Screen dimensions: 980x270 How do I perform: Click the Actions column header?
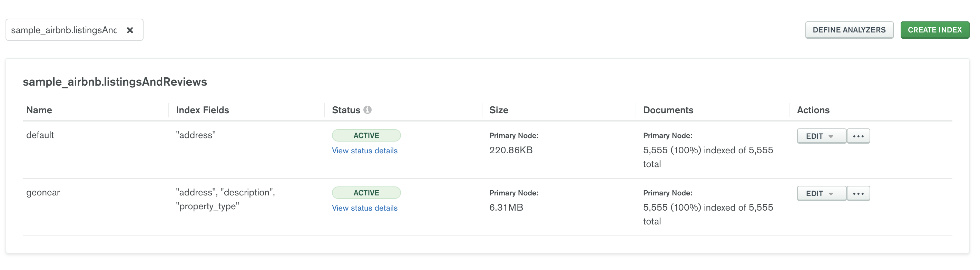[813, 110]
